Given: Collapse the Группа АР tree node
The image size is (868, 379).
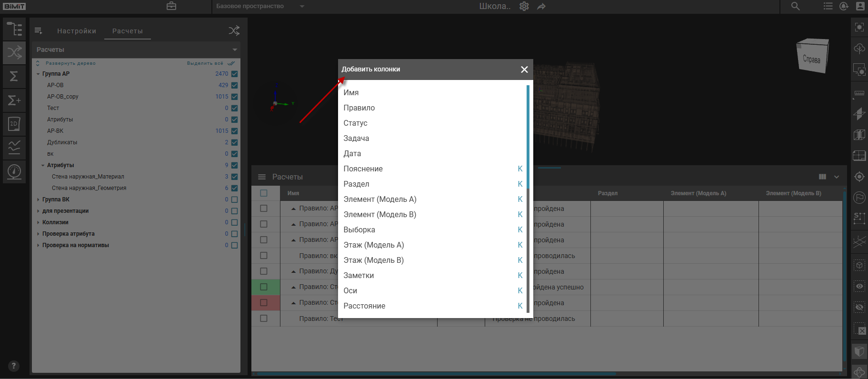Looking at the screenshot, I should pos(38,74).
